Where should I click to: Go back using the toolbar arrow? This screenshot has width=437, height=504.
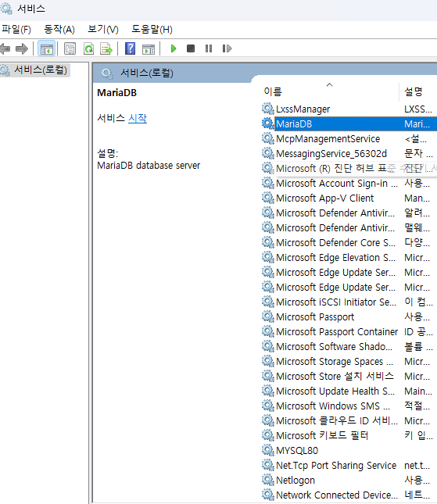[x=5, y=49]
